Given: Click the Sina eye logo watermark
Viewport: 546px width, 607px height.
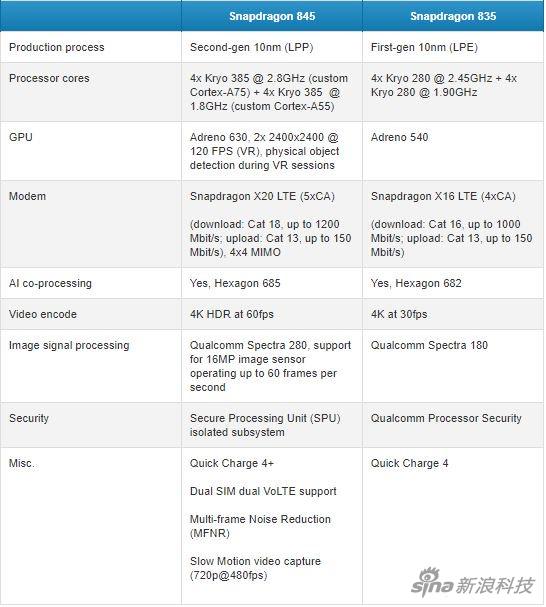Looking at the screenshot, I should click(x=431, y=581).
